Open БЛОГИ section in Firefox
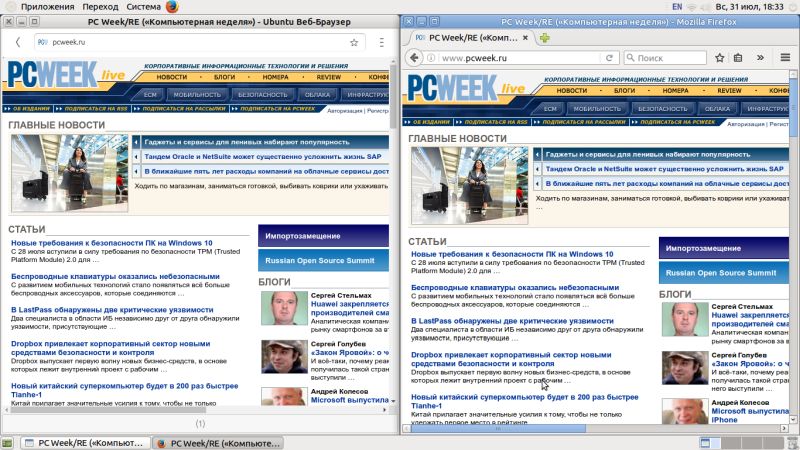The width and height of the screenshot is (800, 450). [624, 90]
